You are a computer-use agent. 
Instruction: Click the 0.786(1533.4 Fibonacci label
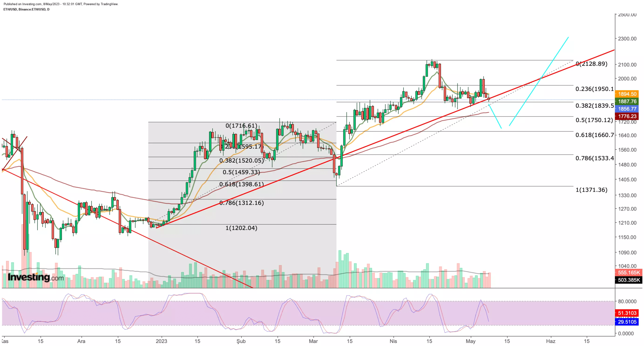click(x=594, y=158)
